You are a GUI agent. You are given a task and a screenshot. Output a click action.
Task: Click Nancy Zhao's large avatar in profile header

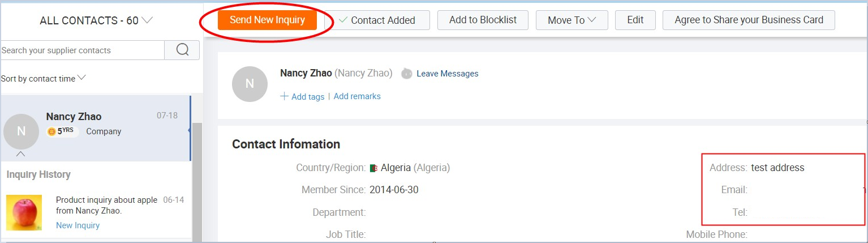click(x=250, y=84)
